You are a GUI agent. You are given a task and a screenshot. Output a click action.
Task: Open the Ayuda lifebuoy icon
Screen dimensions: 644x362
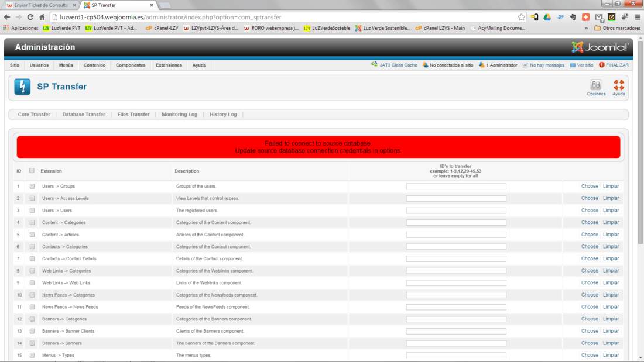[x=619, y=88]
